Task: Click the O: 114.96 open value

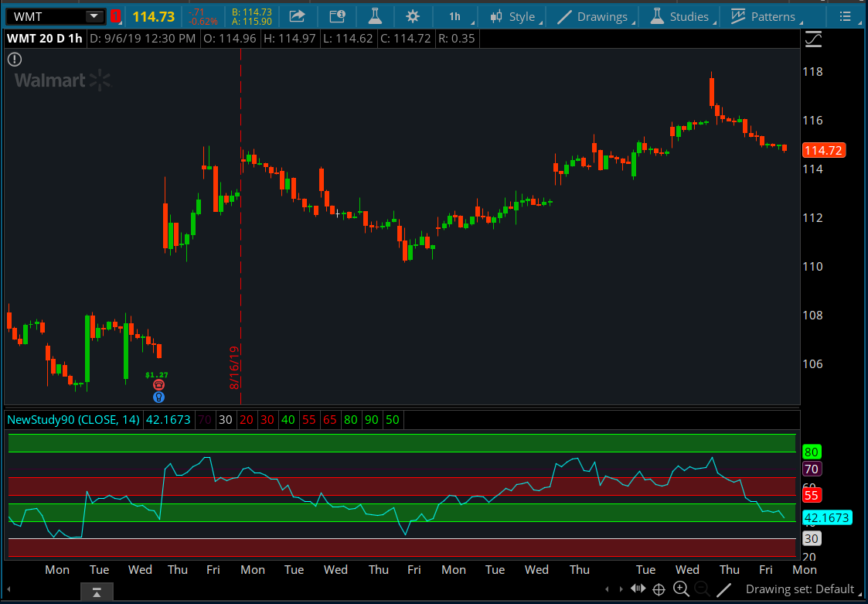Action: [x=229, y=39]
